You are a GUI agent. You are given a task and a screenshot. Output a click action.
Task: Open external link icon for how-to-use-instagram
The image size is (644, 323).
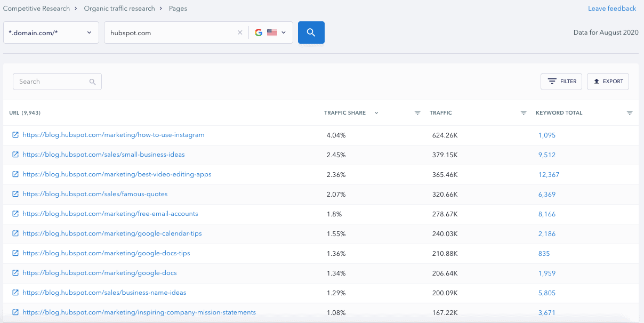click(15, 135)
